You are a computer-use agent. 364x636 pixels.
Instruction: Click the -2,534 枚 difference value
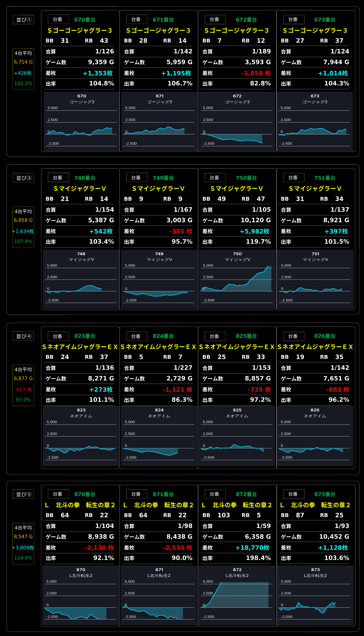point(177,548)
